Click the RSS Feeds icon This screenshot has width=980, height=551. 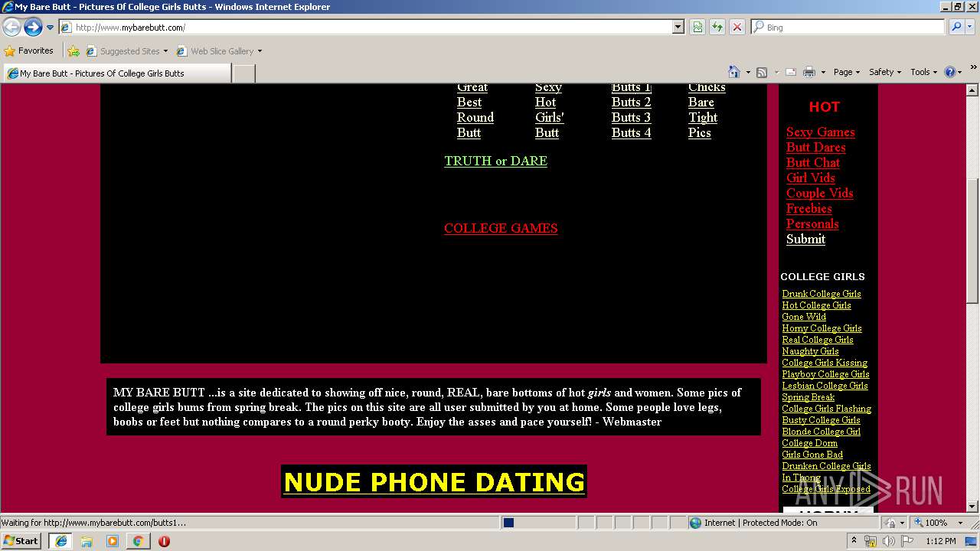click(762, 72)
